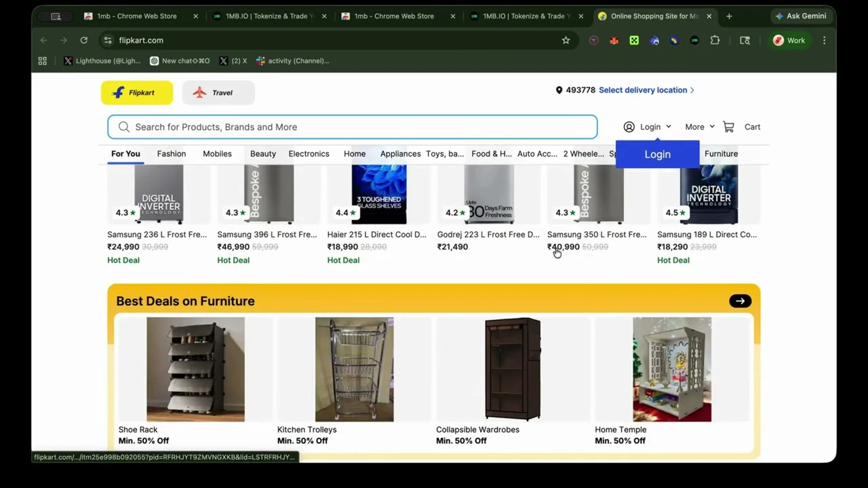
Task: Open the activity (Channel) Slack bookmark
Action: coord(292,61)
